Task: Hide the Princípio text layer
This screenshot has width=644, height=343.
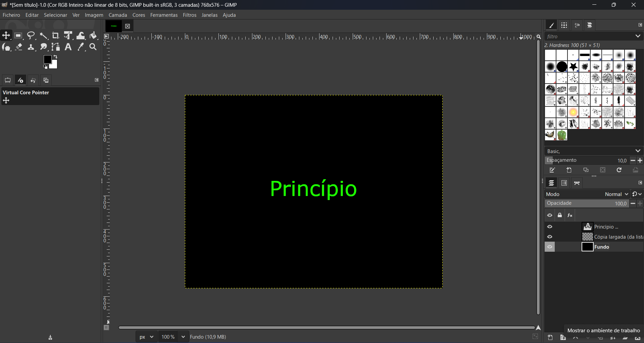Action: tap(550, 227)
